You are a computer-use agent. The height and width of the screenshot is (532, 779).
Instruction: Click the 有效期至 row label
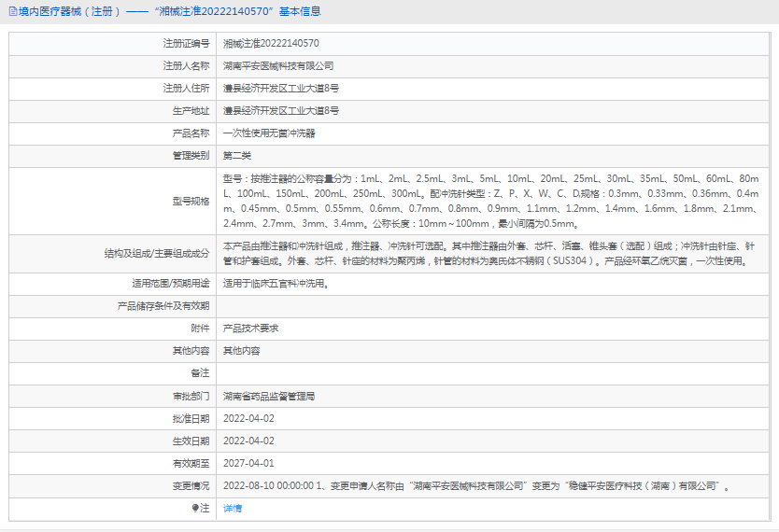click(191, 463)
